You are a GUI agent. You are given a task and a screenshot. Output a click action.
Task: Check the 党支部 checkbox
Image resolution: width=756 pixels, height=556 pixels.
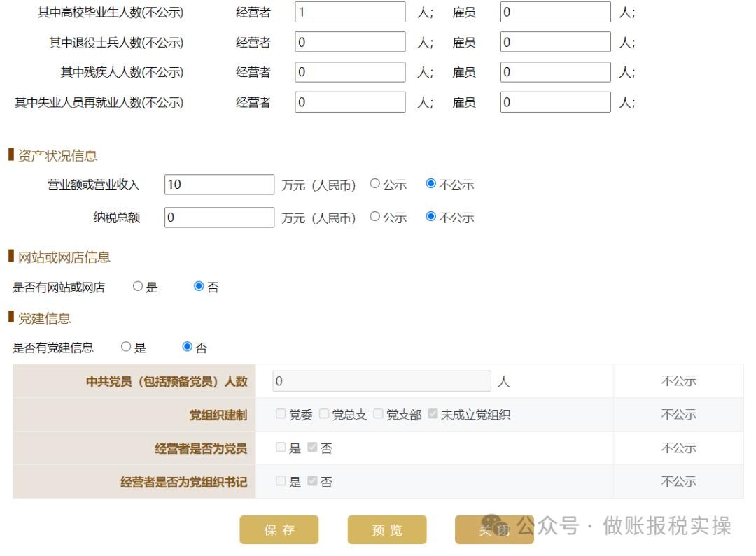[378, 414]
